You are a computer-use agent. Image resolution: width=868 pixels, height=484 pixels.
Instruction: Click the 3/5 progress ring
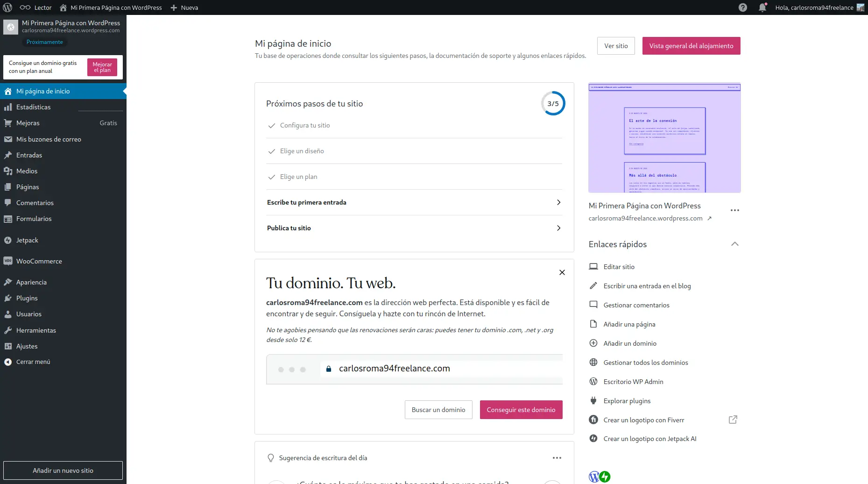(553, 103)
